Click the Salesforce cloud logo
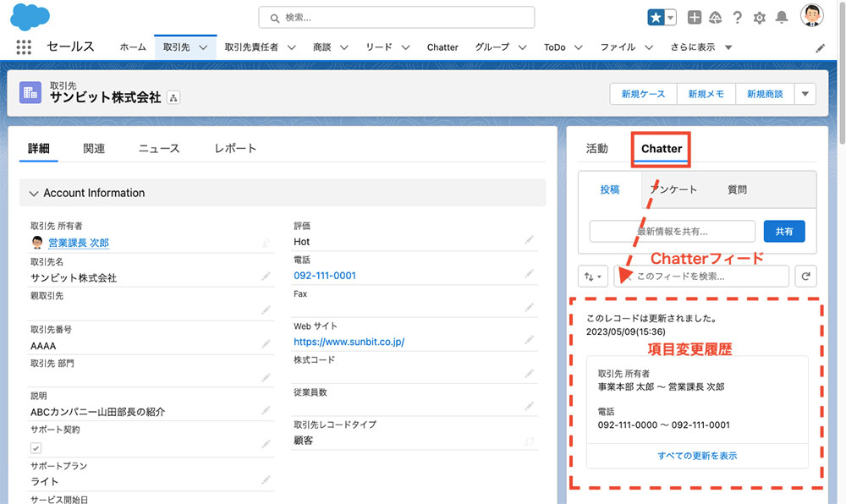This screenshot has height=504, width=846. (x=30, y=16)
